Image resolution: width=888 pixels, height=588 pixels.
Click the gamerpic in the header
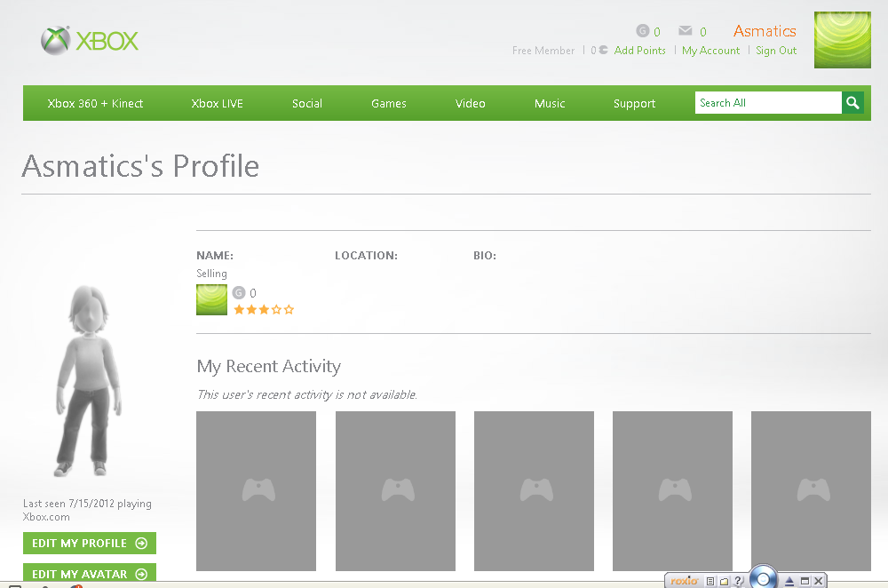point(842,40)
